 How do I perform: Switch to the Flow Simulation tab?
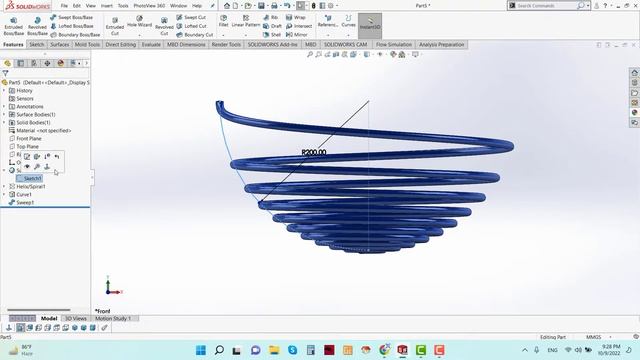pos(393,44)
